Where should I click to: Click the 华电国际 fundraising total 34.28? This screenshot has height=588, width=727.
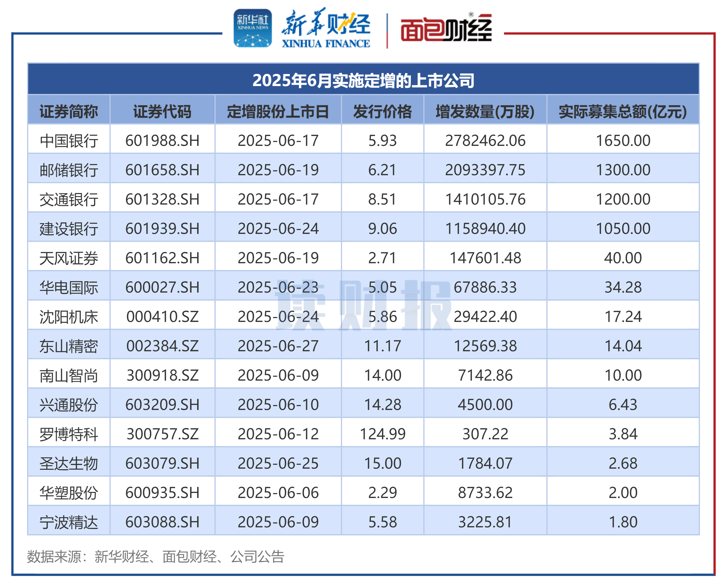623,287
